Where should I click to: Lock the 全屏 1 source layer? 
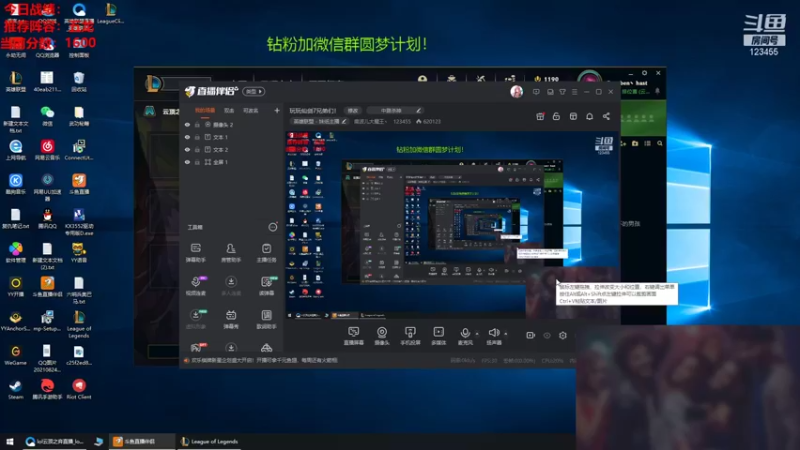(x=197, y=162)
